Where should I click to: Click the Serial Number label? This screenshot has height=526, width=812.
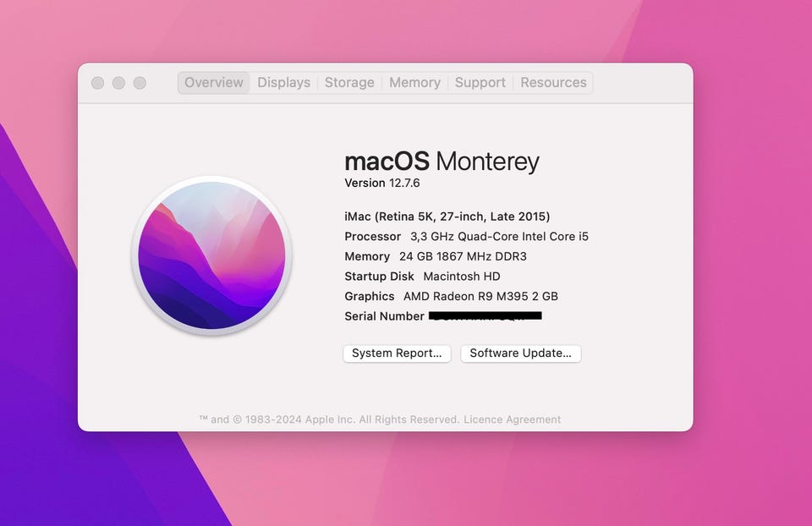point(384,316)
